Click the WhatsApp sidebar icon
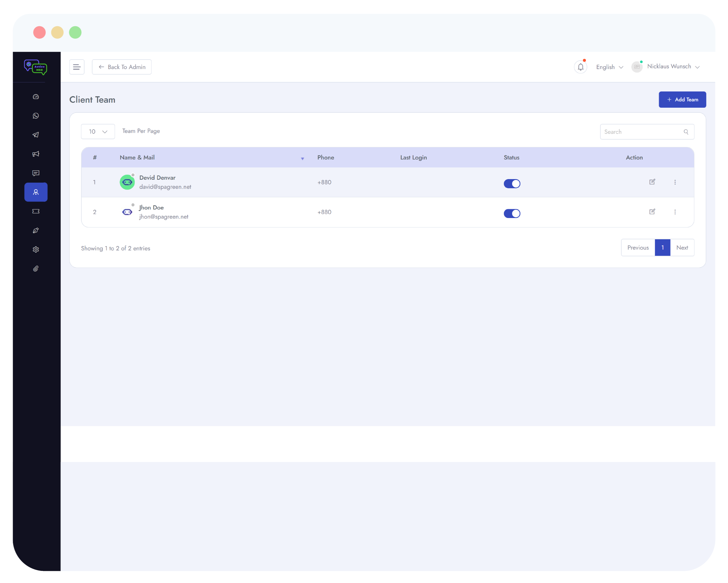This screenshot has height=583, width=728. coord(36,116)
